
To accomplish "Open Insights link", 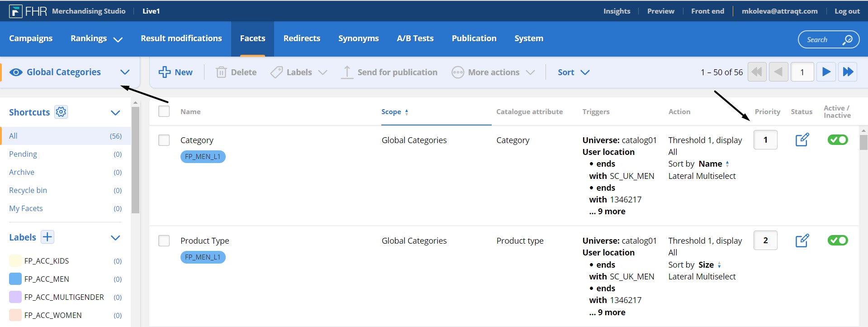I will point(617,11).
